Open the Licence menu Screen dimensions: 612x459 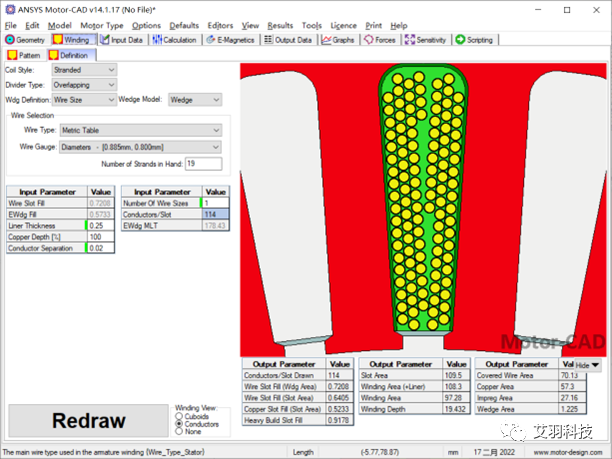coord(343,26)
